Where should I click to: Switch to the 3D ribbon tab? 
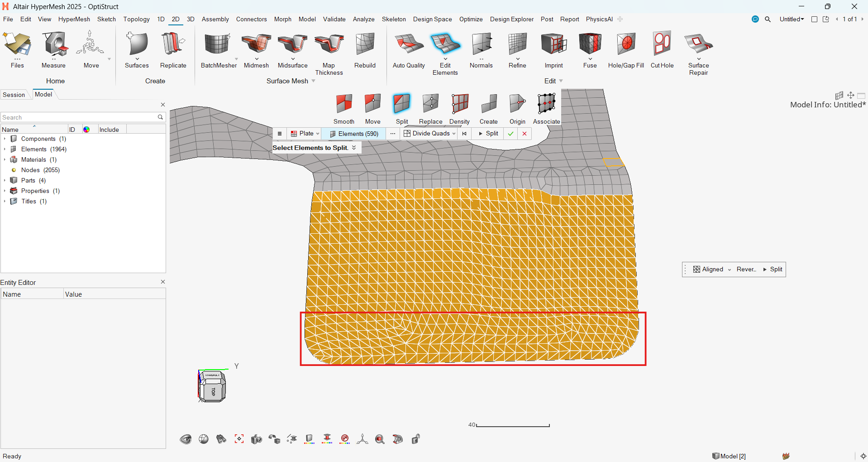click(191, 19)
